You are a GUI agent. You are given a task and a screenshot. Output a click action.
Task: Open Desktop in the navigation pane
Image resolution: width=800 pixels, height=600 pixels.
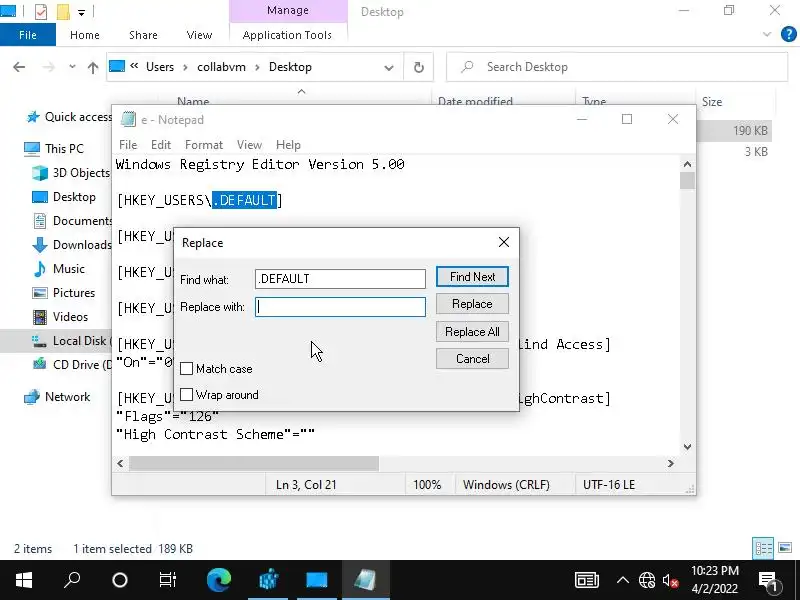click(64, 196)
